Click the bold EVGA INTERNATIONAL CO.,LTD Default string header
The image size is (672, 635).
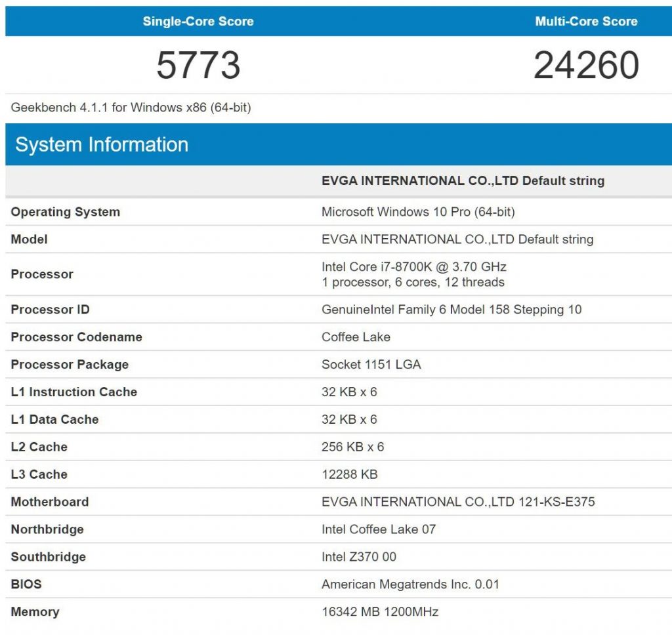463,181
